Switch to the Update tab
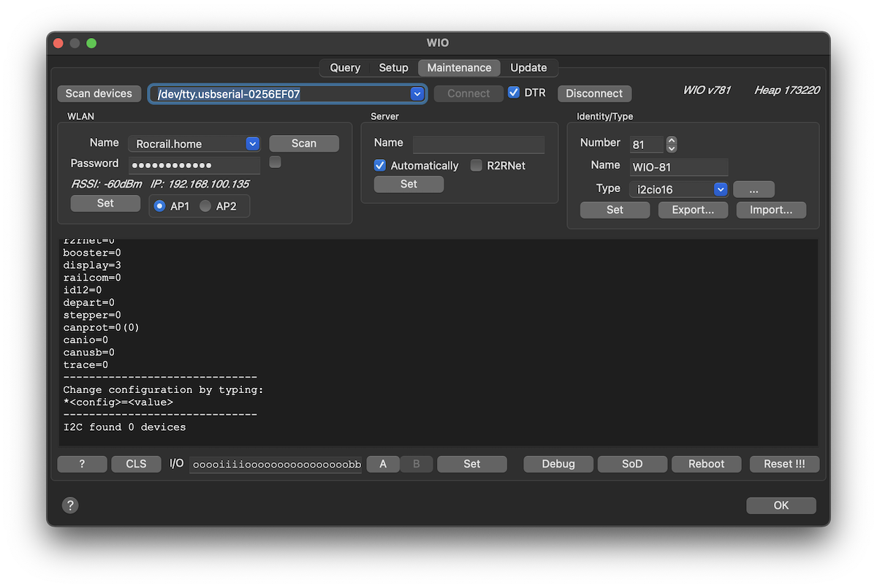Image resolution: width=877 pixels, height=588 pixels. 528,68
